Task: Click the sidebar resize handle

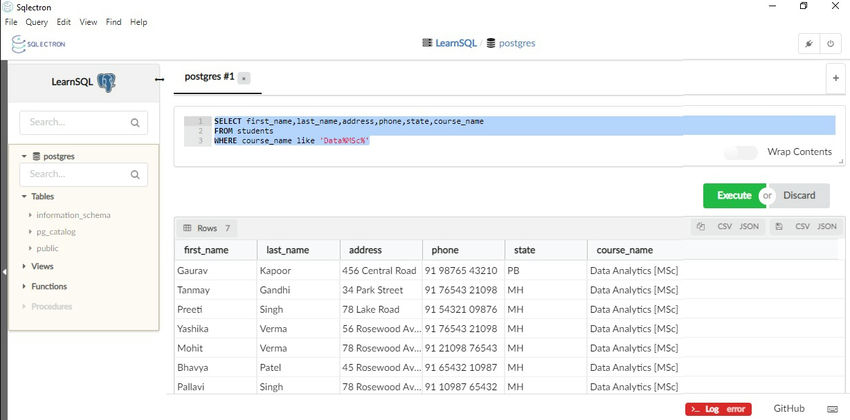Action: [159, 80]
